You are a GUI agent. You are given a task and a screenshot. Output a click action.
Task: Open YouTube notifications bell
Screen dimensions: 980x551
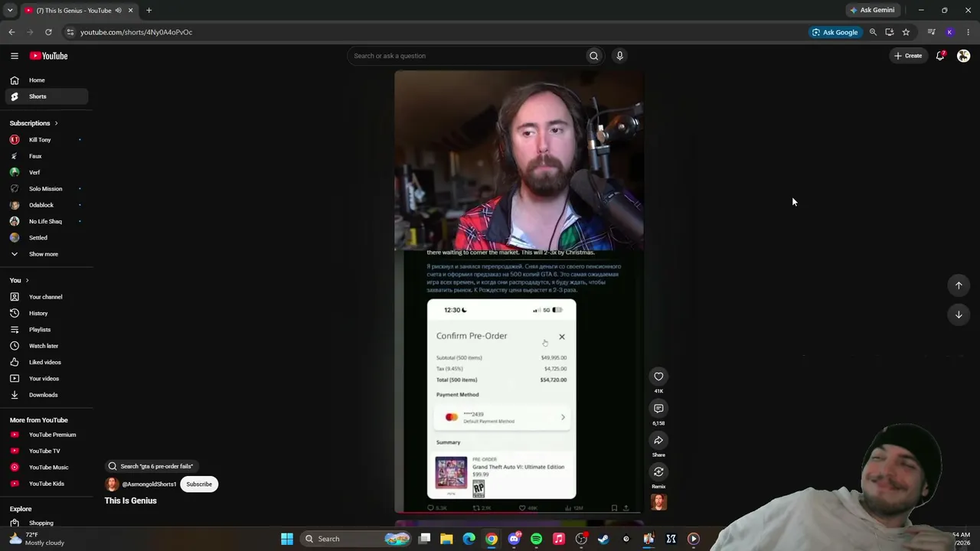(940, 56)
